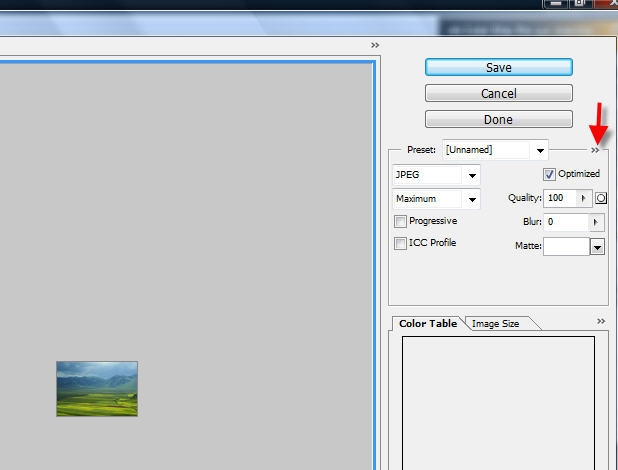Open the Blur slider pop-up arrow
The width and height of the screenshot is (618, 470).
coord(597,222)
